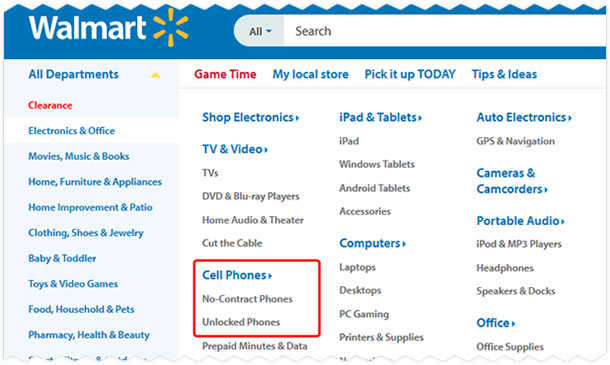Select Headphones under Portable Audio

click(505, 268)
